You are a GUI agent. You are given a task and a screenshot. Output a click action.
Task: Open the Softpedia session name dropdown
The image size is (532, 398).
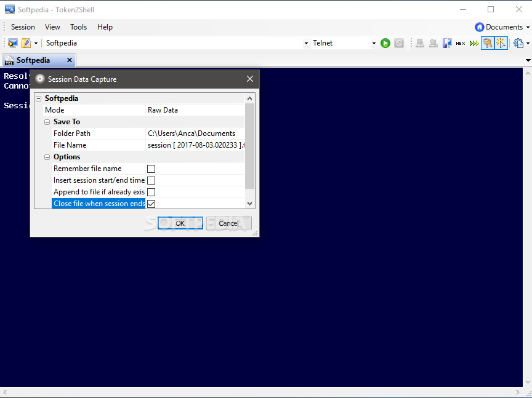[306, 44]
